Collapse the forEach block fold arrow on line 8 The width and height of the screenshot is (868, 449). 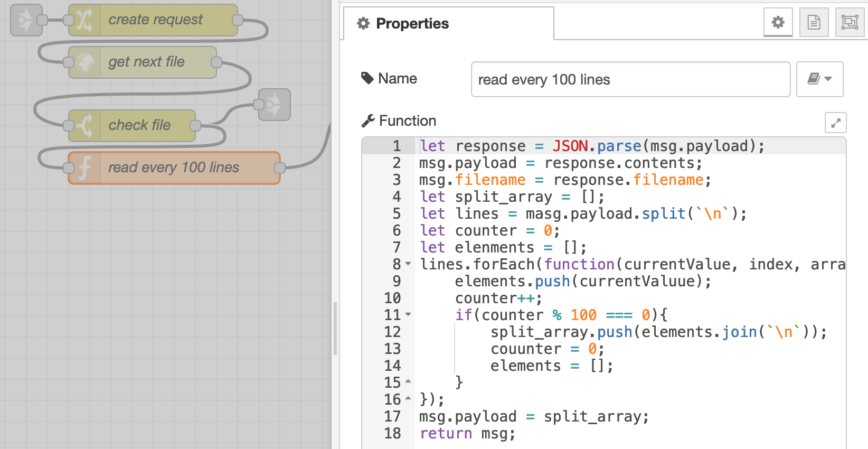click(x=408, y=264)
